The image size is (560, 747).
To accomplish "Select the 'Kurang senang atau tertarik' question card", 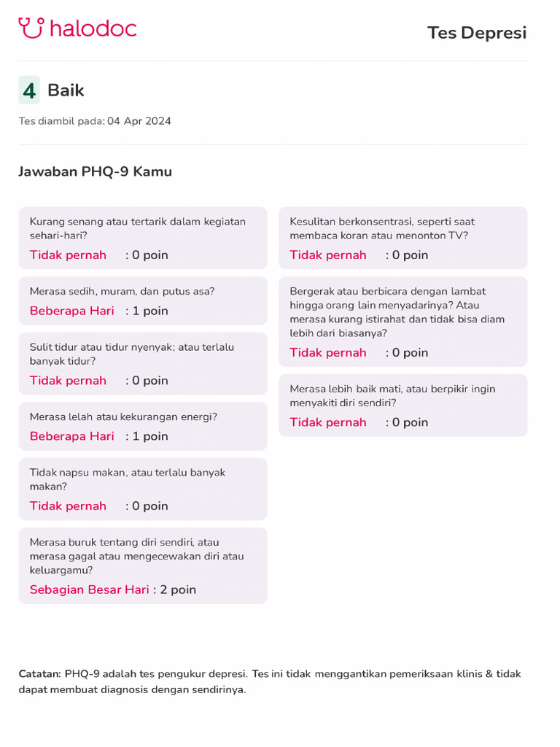I will pos(143,238).
